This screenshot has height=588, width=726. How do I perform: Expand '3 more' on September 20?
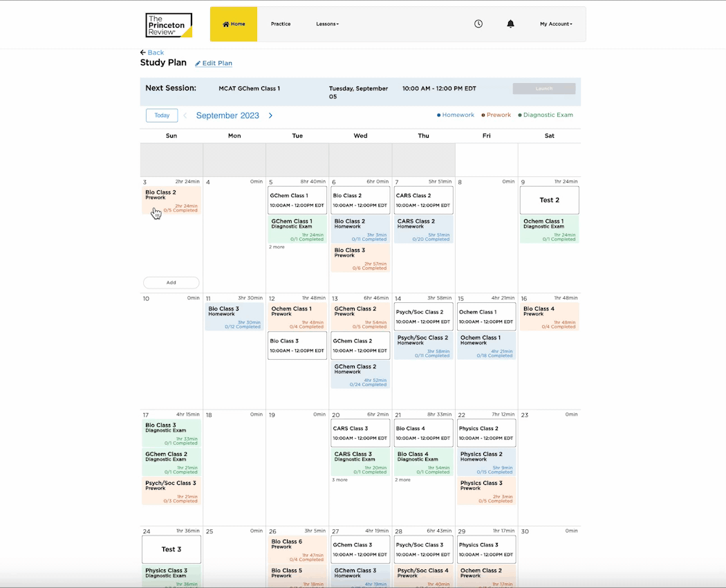[x=339, y=479]
